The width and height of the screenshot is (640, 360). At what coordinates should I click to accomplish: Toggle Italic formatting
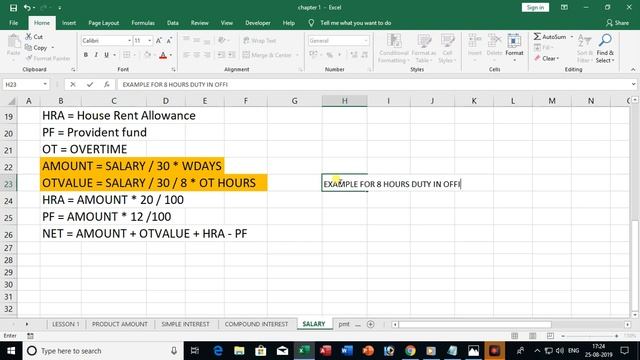click(96, 55)
